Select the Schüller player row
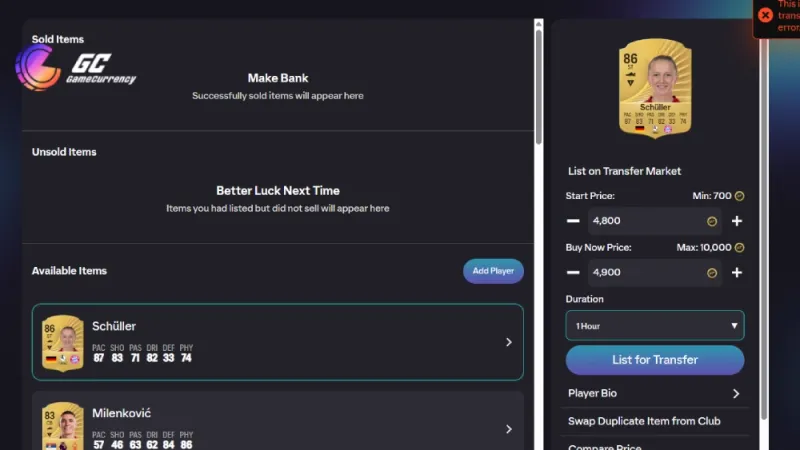Image resolution: width=800 pixels, height=450 pixels. pyautogui.click(x=278, y=342)
